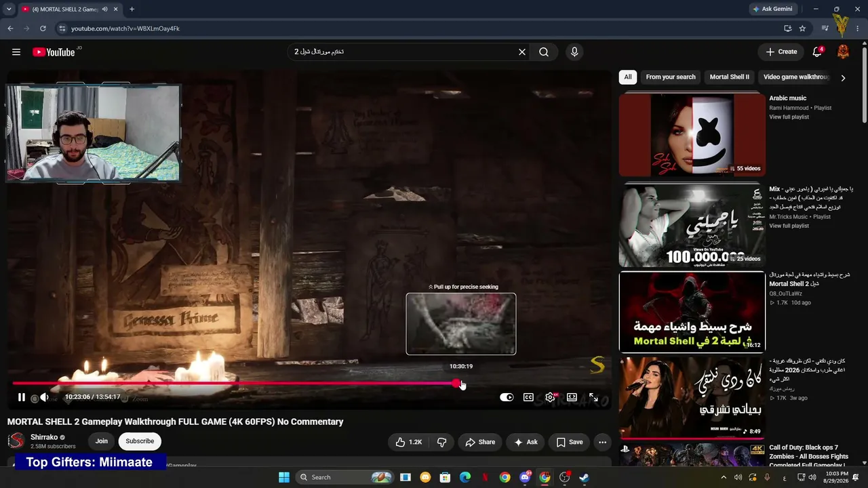868x488 pixels.
Task: Save the video to a playlist
Action: 569,442
